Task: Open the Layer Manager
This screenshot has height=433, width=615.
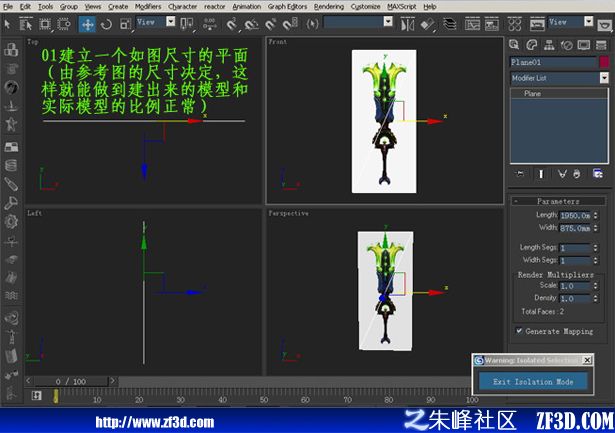Action: [449, 24]
